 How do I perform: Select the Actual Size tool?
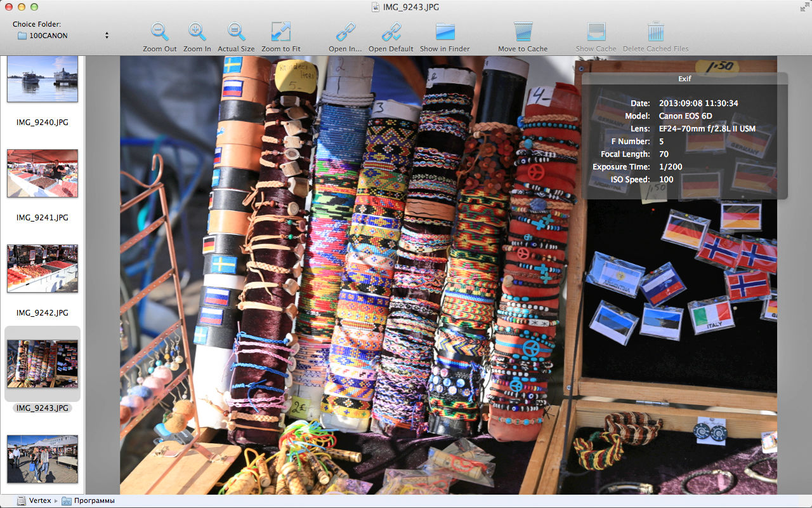point(236,32)
